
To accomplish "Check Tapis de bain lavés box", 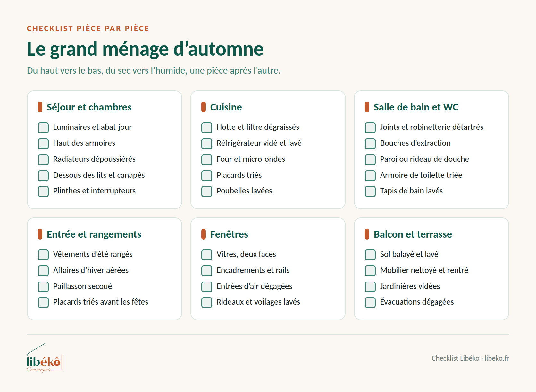I will 370,191.
